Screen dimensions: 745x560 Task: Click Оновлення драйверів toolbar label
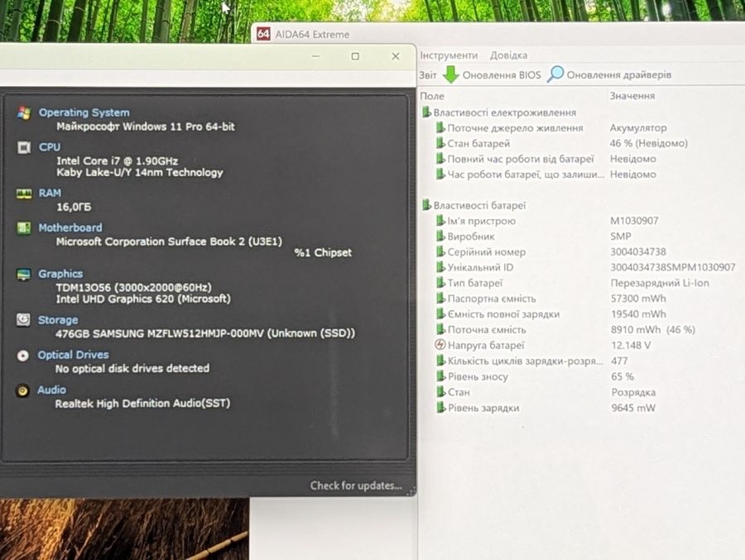point(618,74)
